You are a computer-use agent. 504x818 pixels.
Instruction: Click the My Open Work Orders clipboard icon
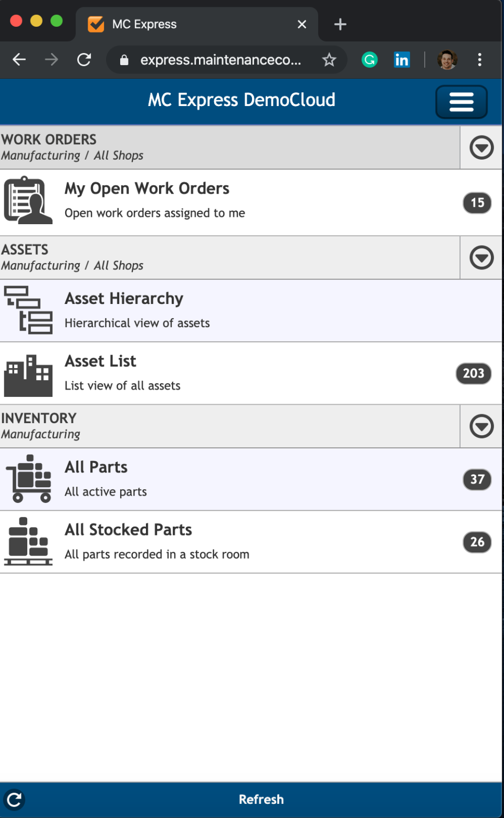point(28,201)
